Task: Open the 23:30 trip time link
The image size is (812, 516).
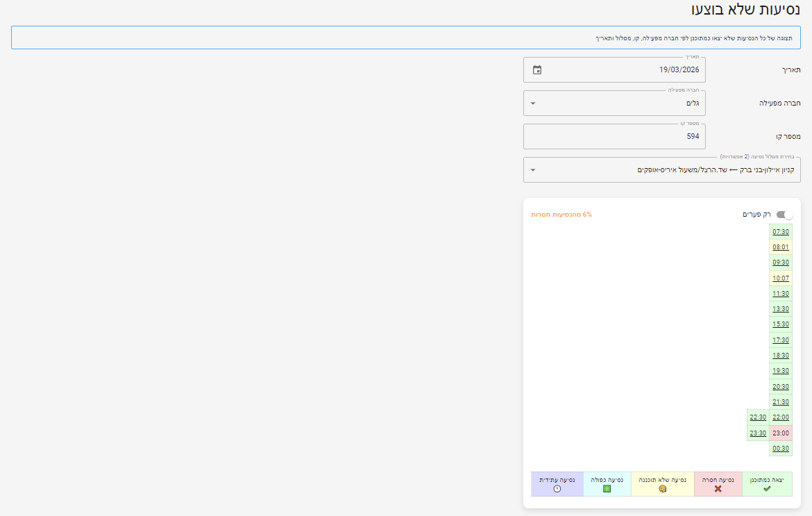Action: pyautogui.click(x=759, y=433)
